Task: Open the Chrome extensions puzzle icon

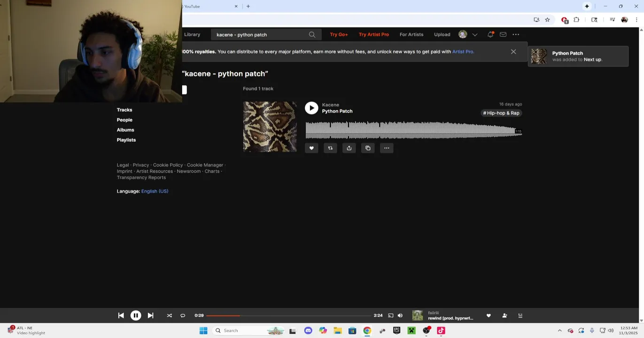Action: tap(576, 20)
